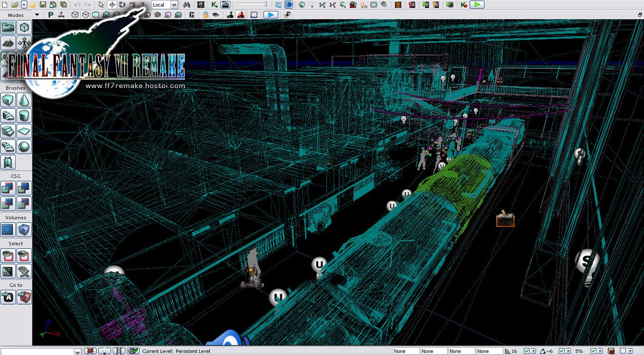The image size is (644, 355).
Task: Choose the Sphere builder brush
Action: [x=24, y=146]
